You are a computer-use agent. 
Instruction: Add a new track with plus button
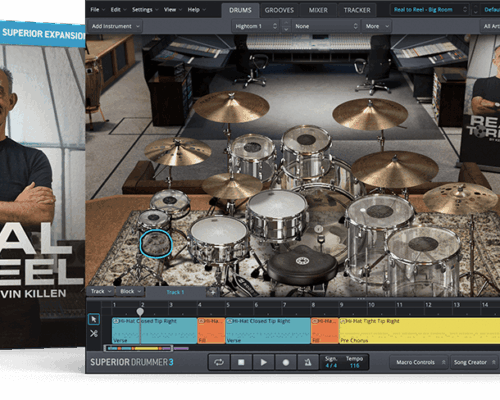213,292
